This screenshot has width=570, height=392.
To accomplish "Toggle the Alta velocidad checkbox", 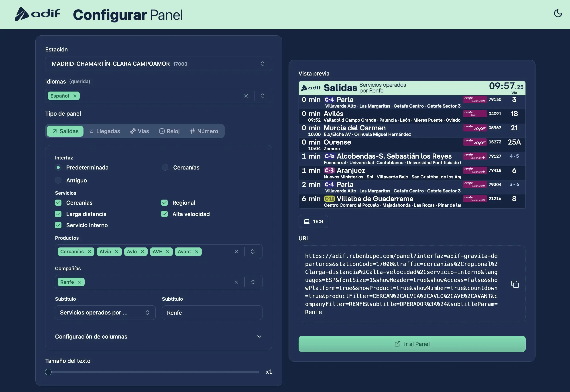I will (x=165, y=214).
